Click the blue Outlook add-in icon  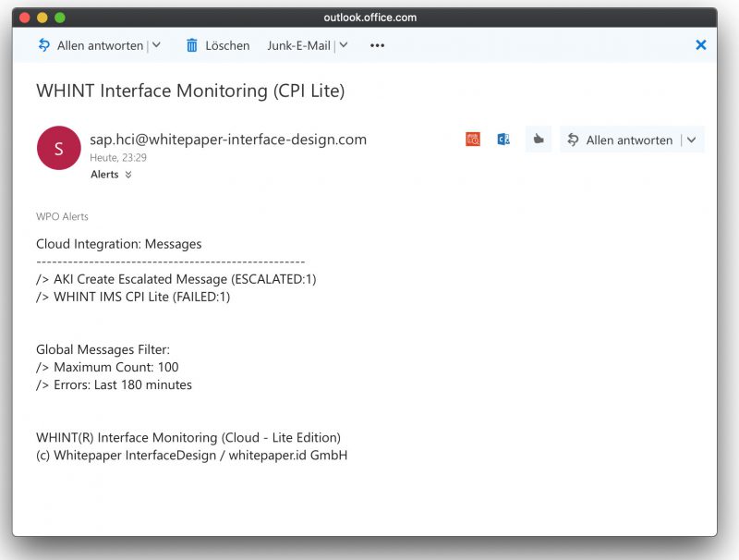[x=503, y=139]
